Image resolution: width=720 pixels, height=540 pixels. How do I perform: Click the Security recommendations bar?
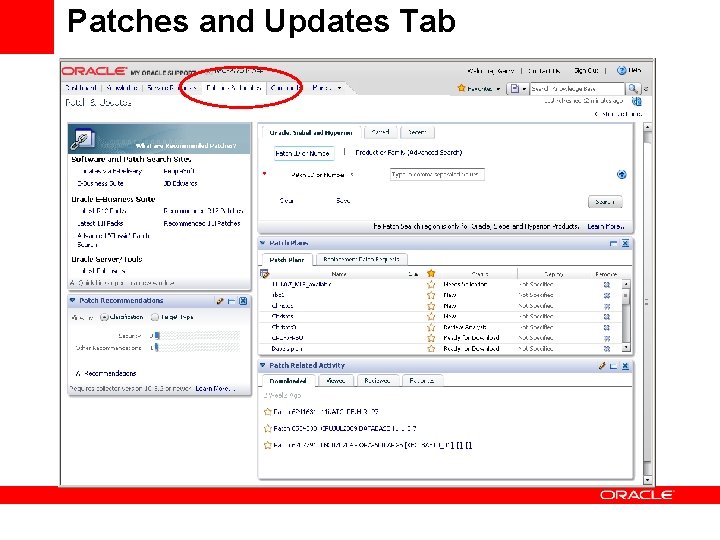197,336
